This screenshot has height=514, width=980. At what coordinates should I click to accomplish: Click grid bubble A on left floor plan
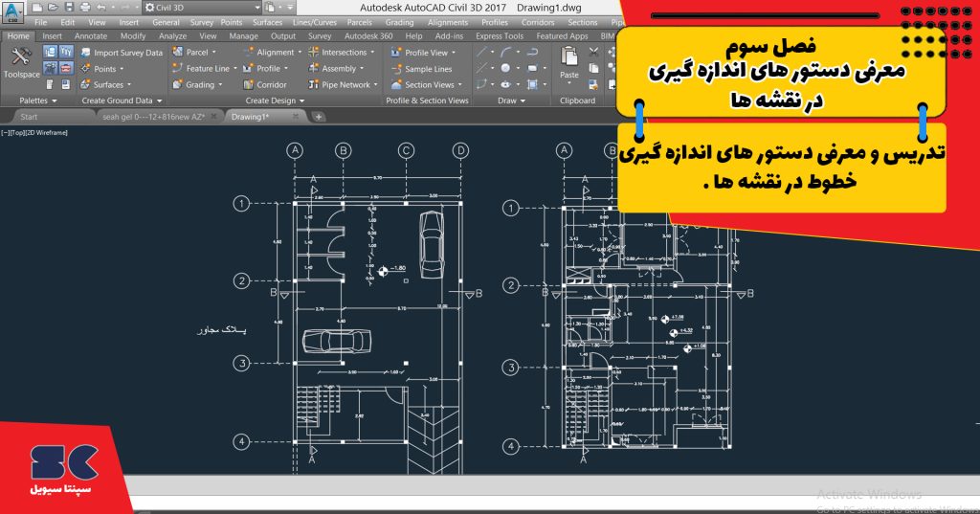[295, 150]
